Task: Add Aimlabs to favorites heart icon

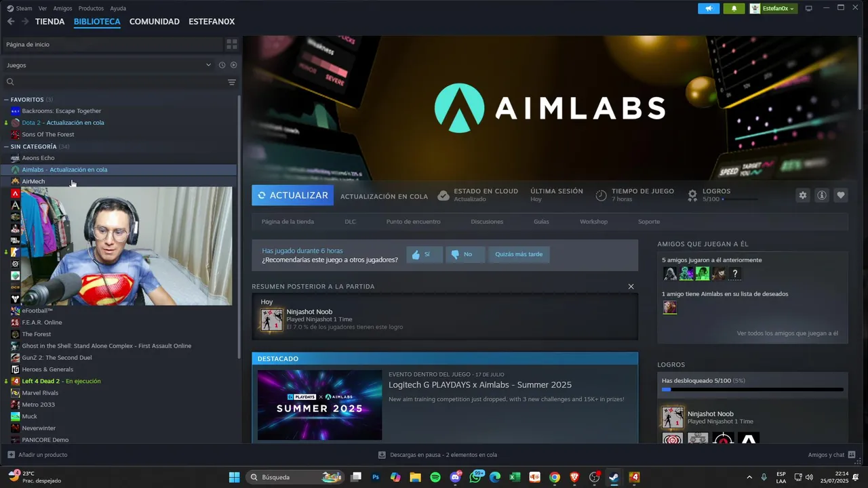Action: (841, 195)
